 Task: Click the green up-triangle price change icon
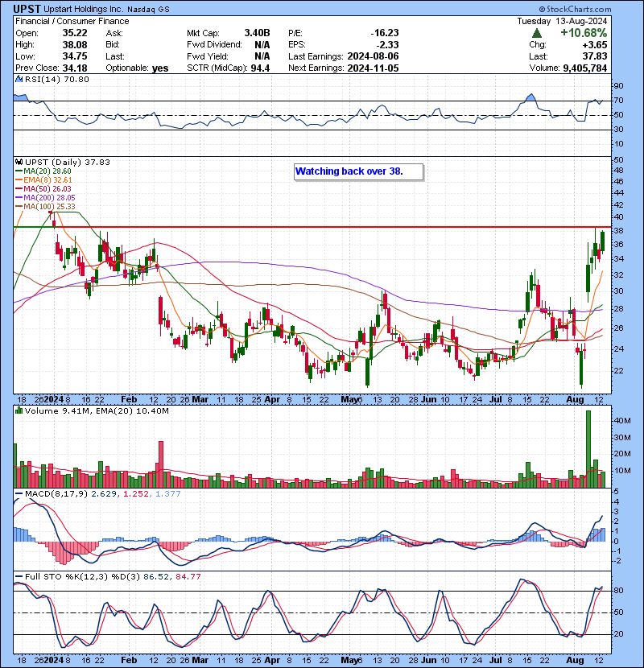537,33
